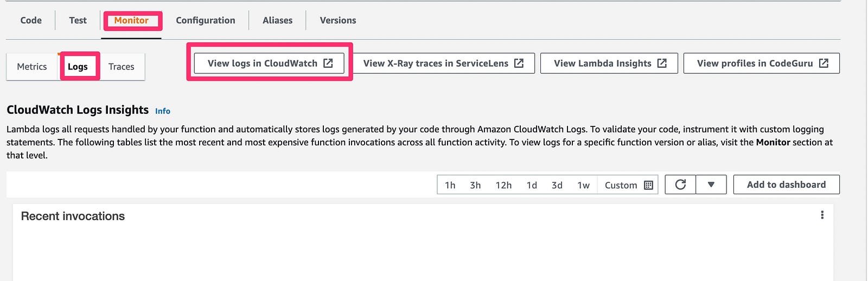Expand the refresh interval dropdown arrow
This screenshot has width=868, height=281.
[711, 184]
